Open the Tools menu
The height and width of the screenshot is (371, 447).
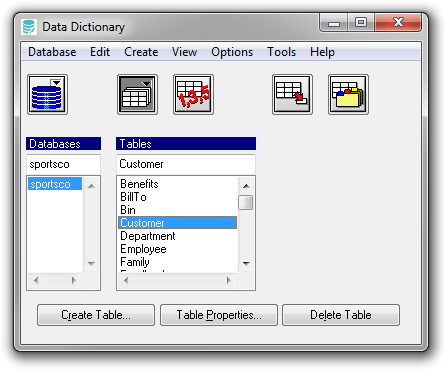(281, 52)
